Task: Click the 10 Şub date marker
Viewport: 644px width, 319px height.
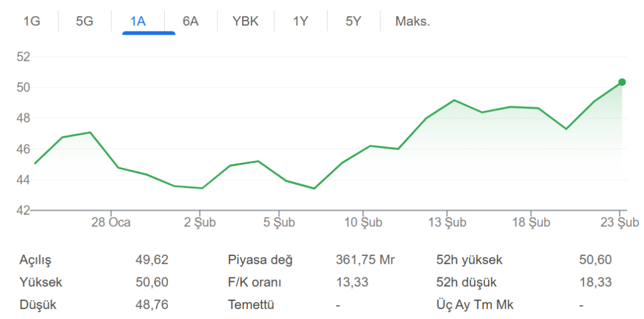Action: pyautogui.click(x=363, y=223)
